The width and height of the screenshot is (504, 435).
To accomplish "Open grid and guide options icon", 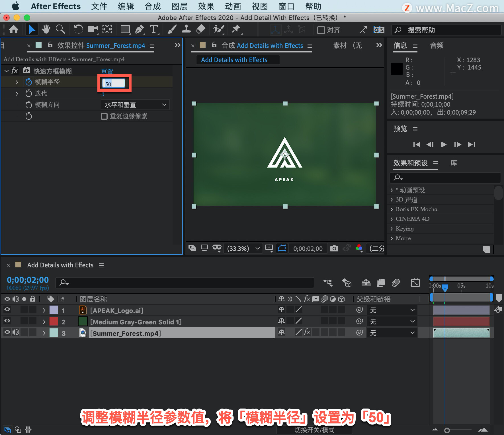I will coord(269,248).
